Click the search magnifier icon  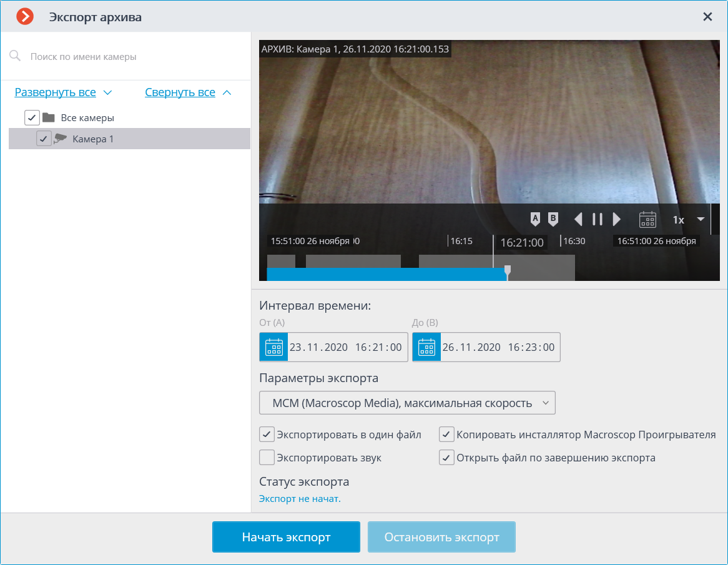pyautogui.click(x=16, y=56)
